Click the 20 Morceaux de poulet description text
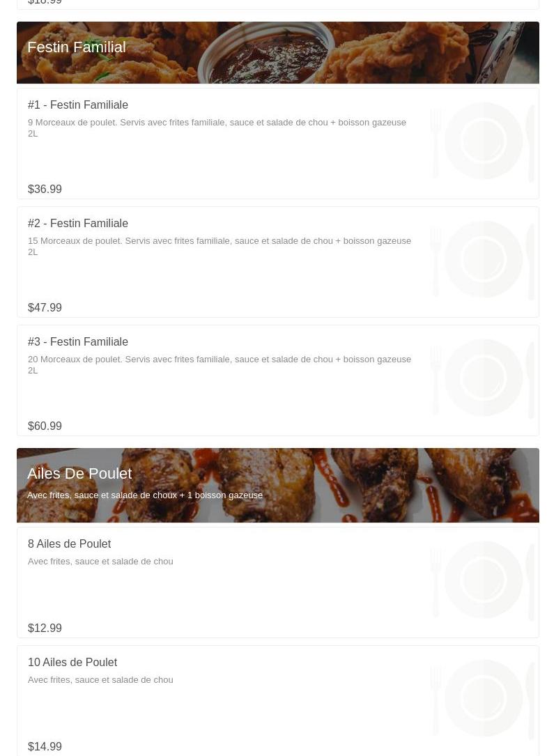This screenshot has height=756, width=547. [x=219, y=364]
